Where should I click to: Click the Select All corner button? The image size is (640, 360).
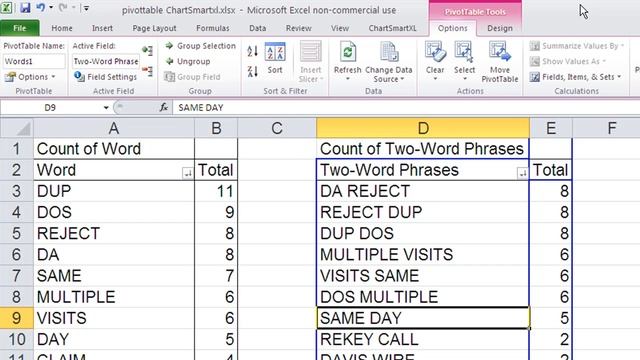pyautogui.click(x=17, y=128)
